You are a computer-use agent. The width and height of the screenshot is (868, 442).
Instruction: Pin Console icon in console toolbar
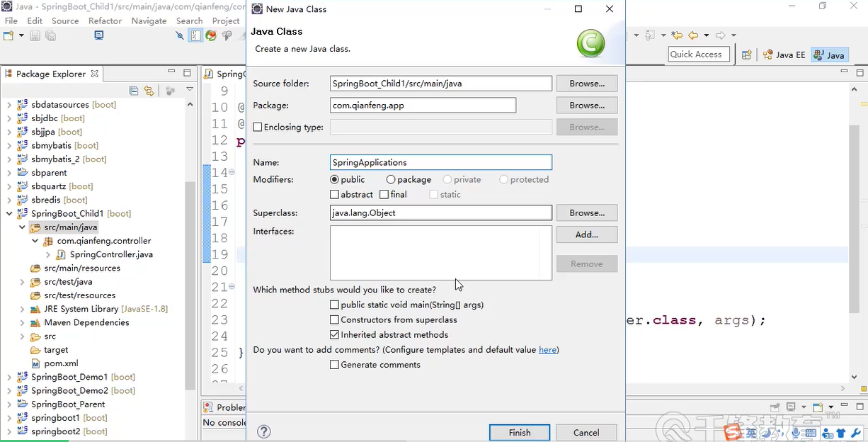[x=775, y=407]
